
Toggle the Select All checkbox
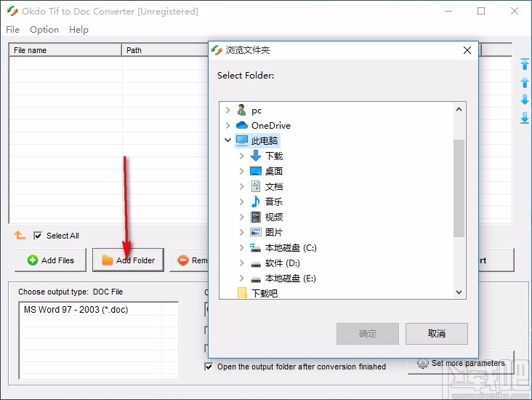[x=38, y=236]
